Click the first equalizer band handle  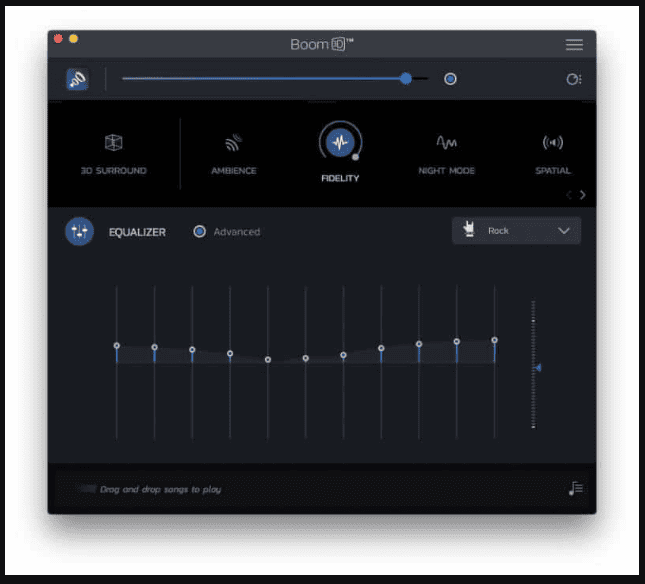coord(117,345)
